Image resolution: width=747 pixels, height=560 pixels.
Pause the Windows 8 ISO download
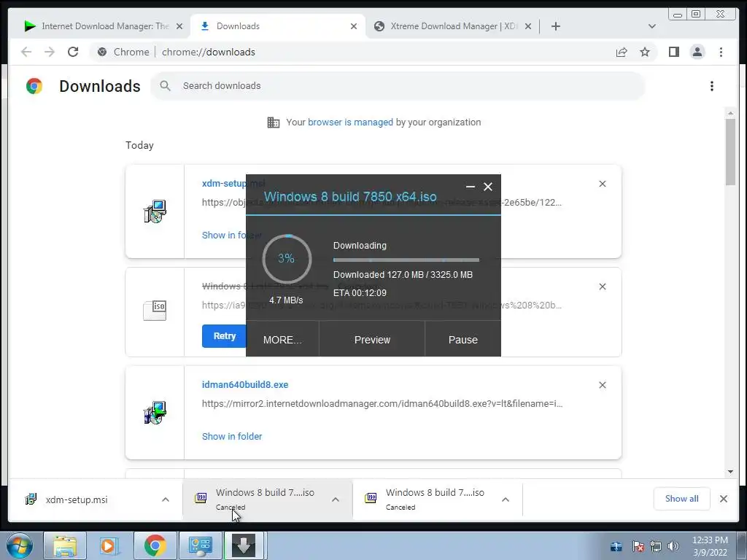pyautogui.click(x=462, y=340)
